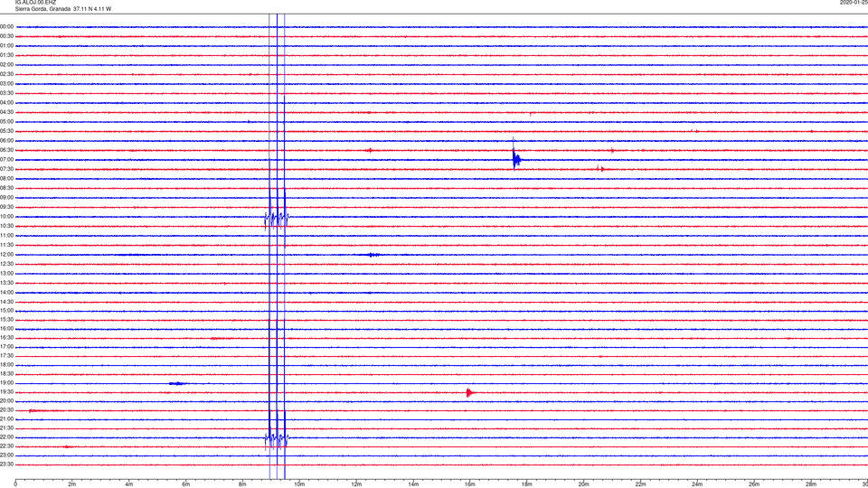868x488 pixels.
Task: Click the 8m axis tick label
Action: click(242, 484)
